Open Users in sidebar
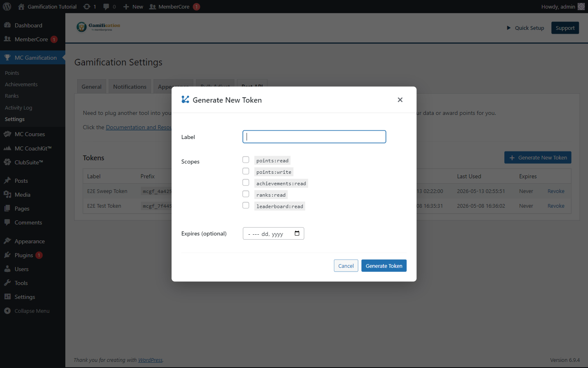The image size is (588, 368). (x=33, y=269)
